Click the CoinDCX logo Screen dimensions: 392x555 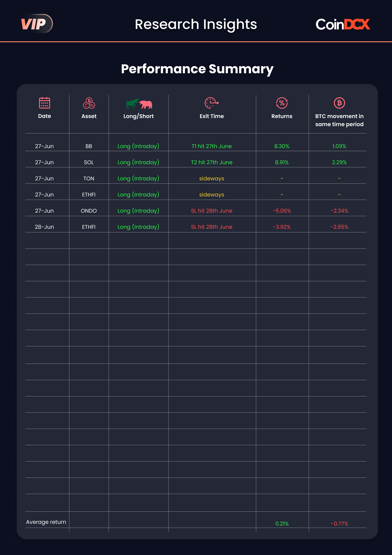coord(343,24)
